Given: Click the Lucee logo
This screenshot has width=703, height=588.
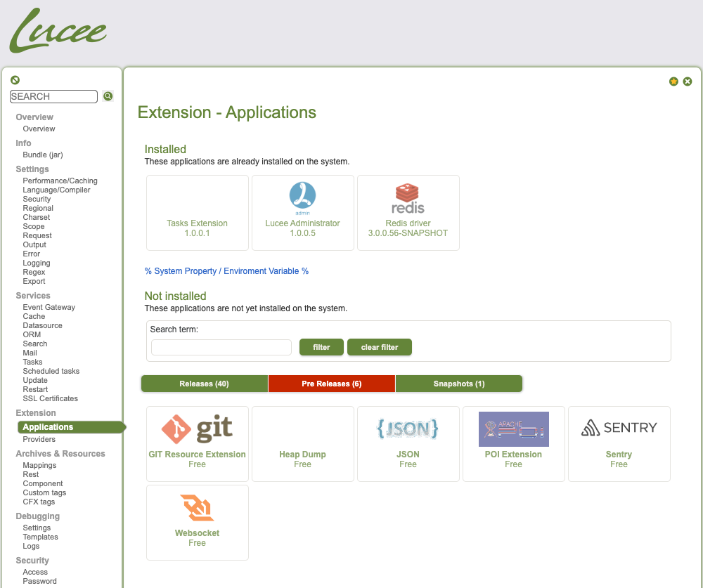Looking at the screenshot, I should (58, 30).
